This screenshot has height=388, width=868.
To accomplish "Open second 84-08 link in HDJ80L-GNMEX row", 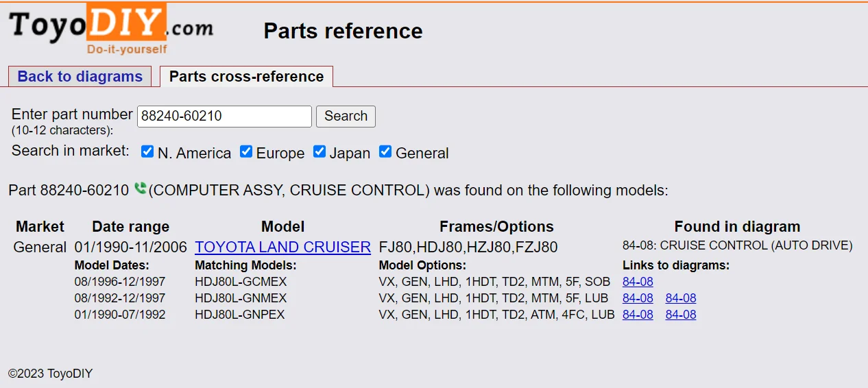I will point(681,298).
